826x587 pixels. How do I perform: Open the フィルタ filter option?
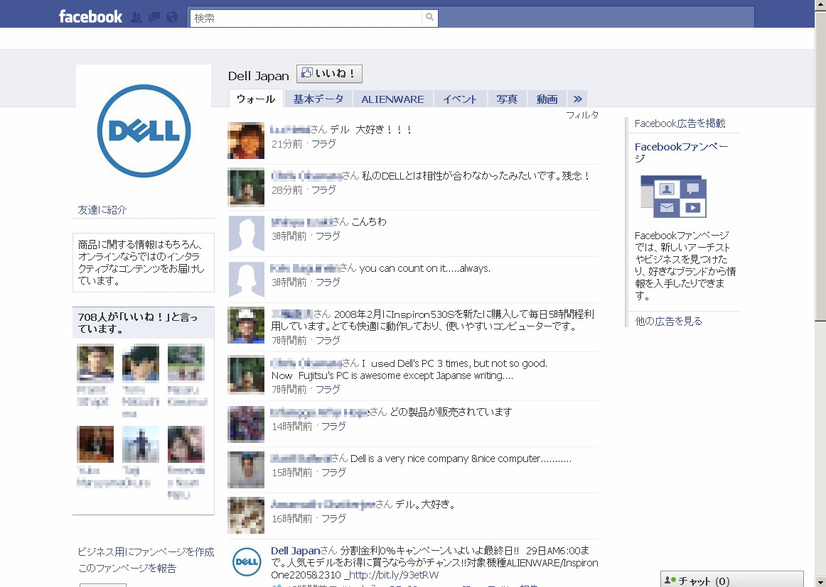[x=582, y=115]
